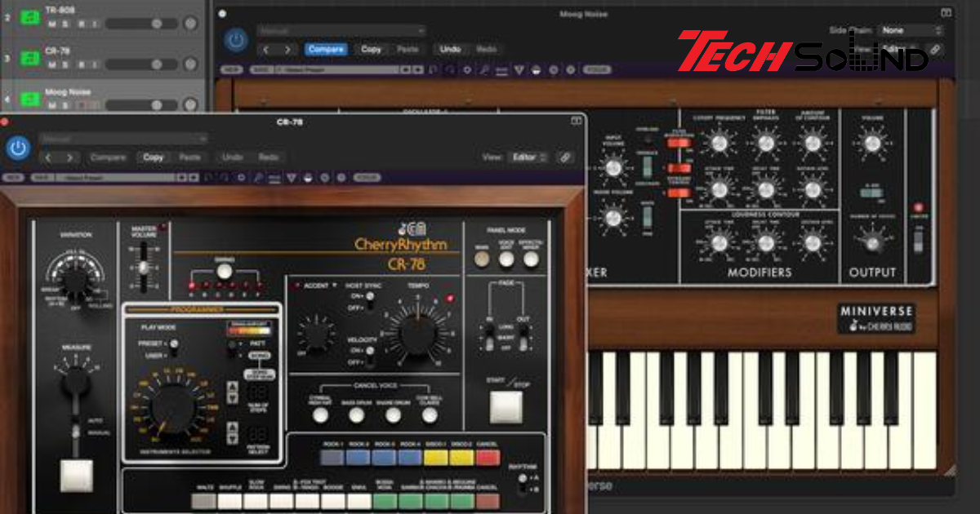The image size is (980, 514).
Task: Toggle the Host Sync On/Off switch
Action: coord(369,301)
